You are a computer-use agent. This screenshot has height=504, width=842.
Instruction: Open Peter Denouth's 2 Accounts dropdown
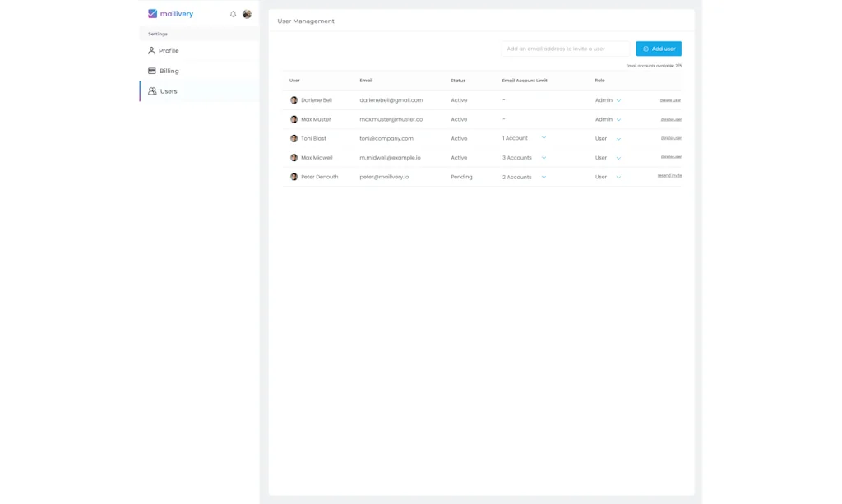(544, 177)
